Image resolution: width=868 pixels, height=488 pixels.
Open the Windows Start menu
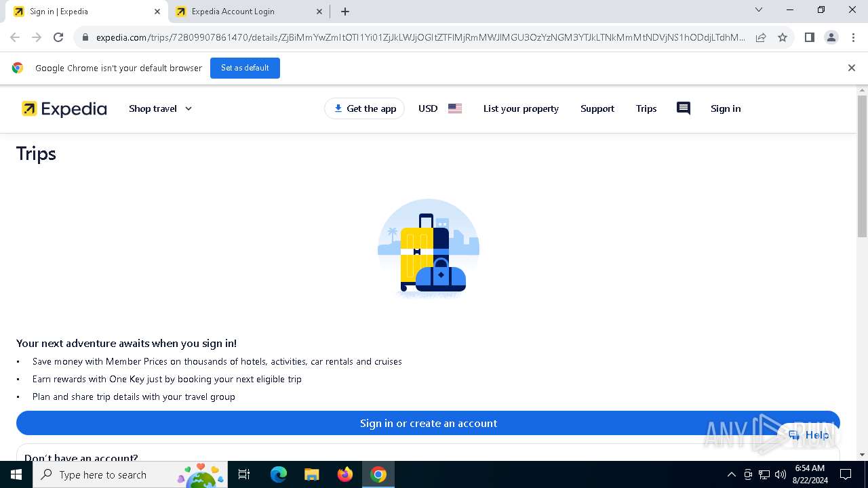(16, 474)
